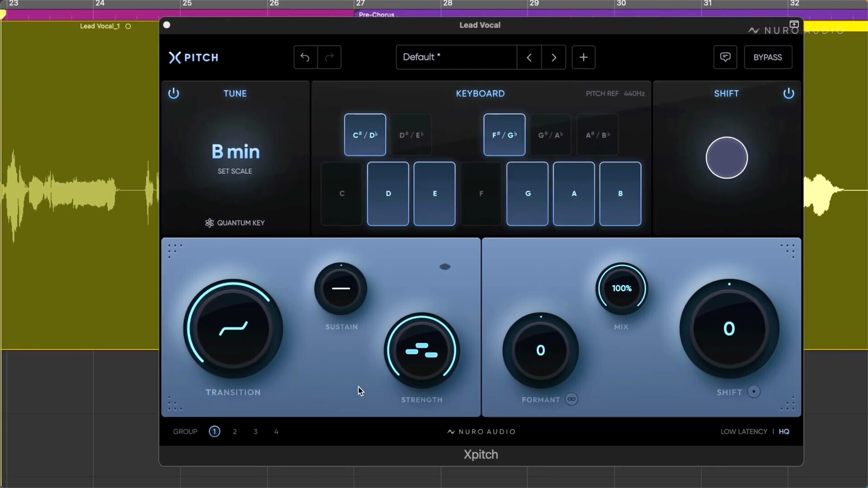Click the XPITCH logo

[x=193, y=57]
